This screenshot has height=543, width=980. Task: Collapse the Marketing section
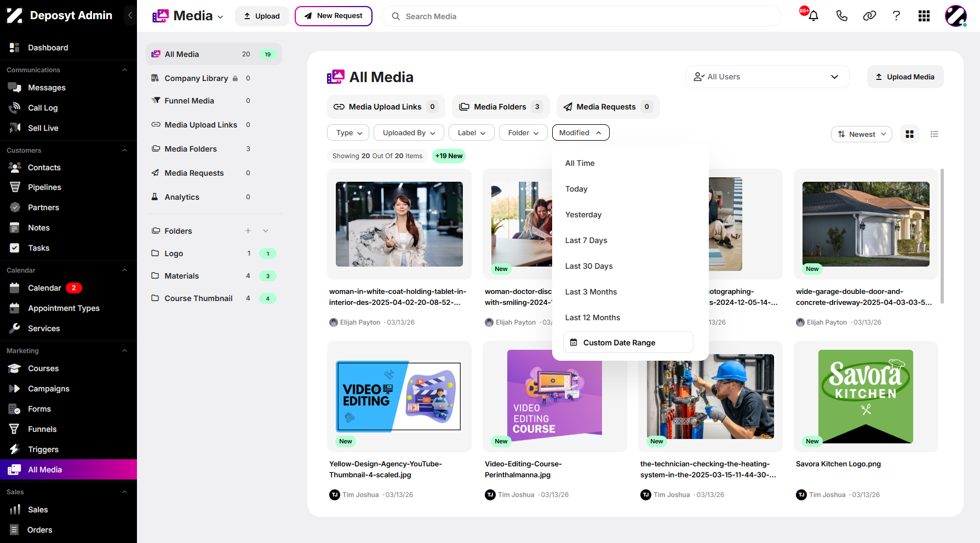point(124,351)
